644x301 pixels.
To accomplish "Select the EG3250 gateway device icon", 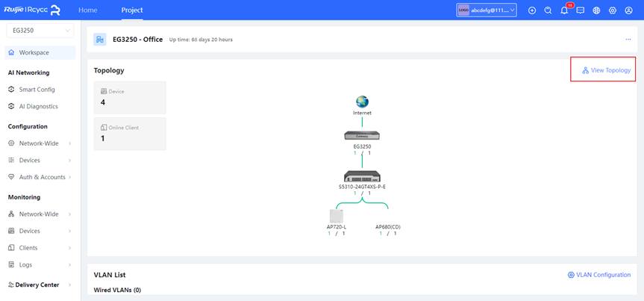I will [362, 135].
